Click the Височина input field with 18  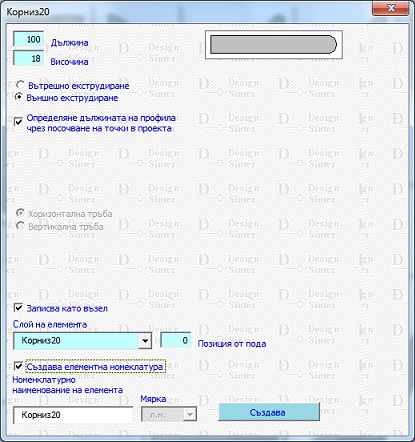(28, 59)
